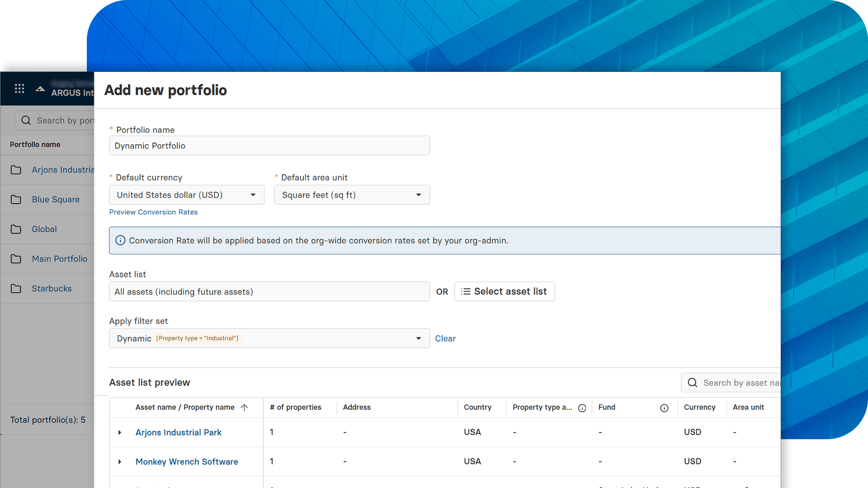This screenshot has width=868, height=488.
Task: Click the sort arrow on Asset name column
Action: click(245, 407)
